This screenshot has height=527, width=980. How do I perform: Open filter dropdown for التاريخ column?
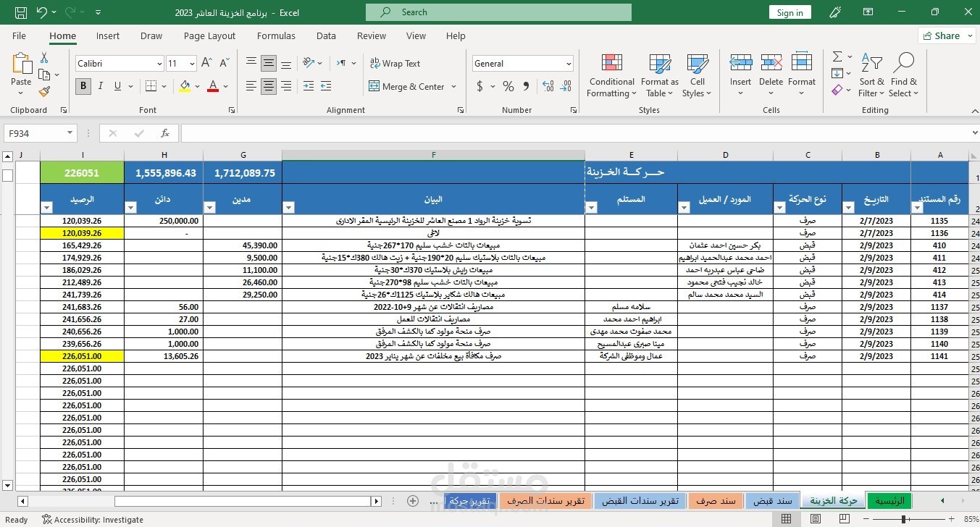click(848, 208)
